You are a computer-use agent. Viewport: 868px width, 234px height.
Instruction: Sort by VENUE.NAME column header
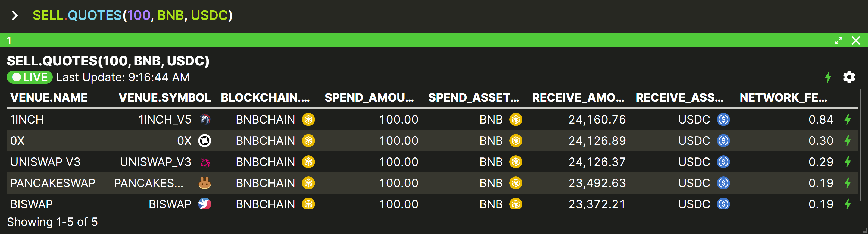pyautogui.click(x=49, y=98)
